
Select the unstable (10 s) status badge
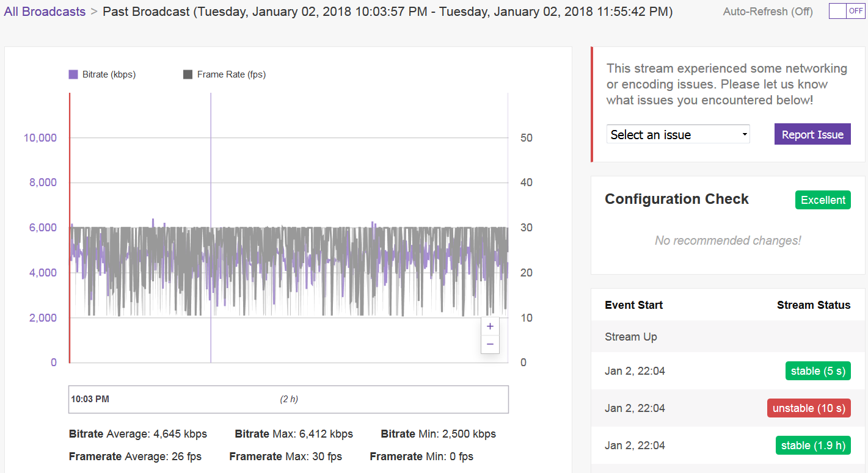coord(809,408)
